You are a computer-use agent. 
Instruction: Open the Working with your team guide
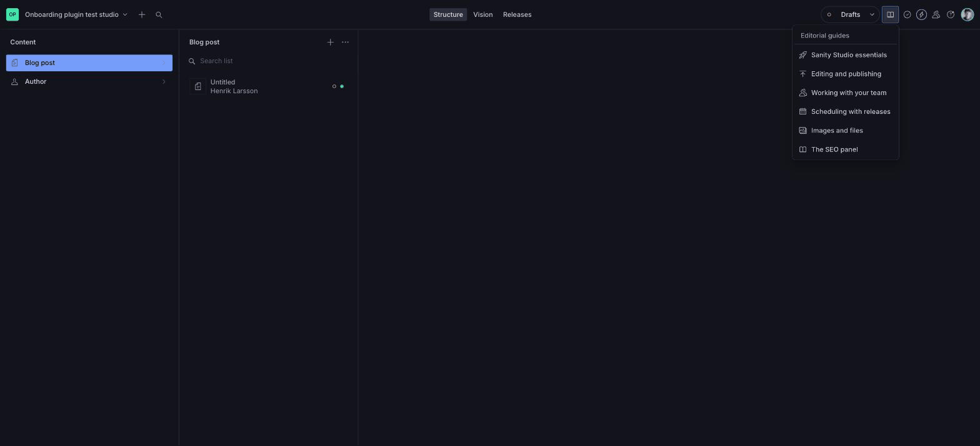[846, 93]
